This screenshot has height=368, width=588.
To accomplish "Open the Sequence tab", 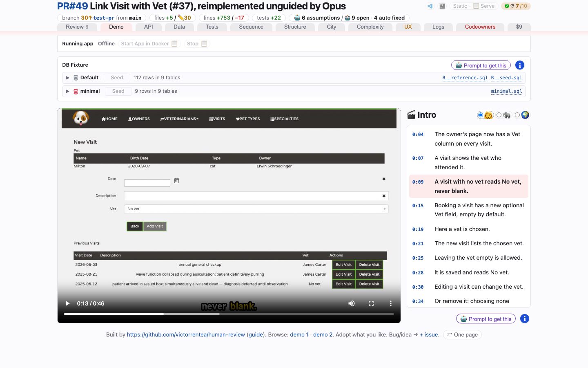I will click(251, 27).
